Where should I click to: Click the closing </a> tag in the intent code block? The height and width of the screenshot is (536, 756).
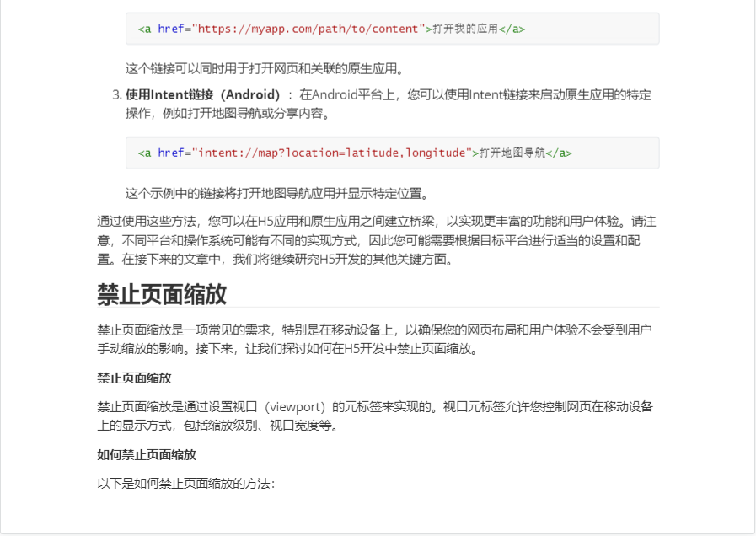[x=559, y=153]
